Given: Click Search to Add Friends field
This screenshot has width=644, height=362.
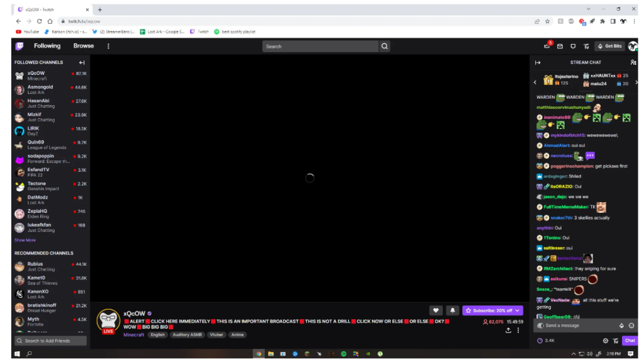Looking at the screenshot, I should (50, 341).
